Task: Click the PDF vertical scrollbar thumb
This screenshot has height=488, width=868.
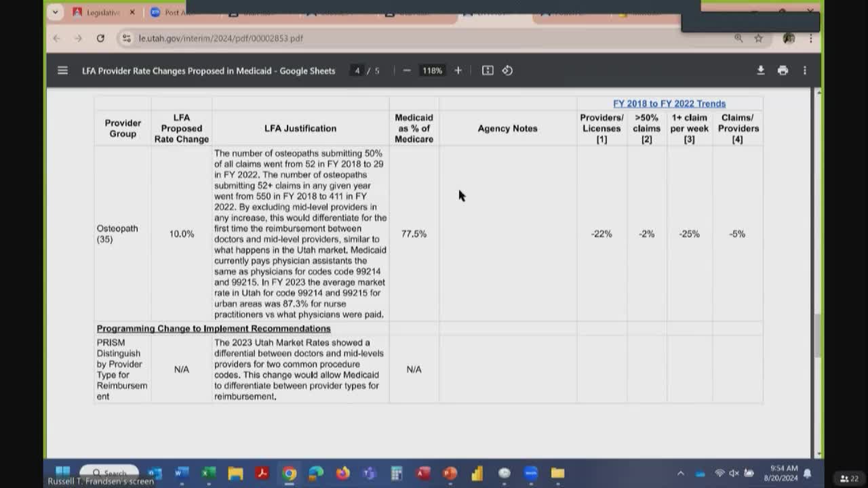Action: point(818,337)
